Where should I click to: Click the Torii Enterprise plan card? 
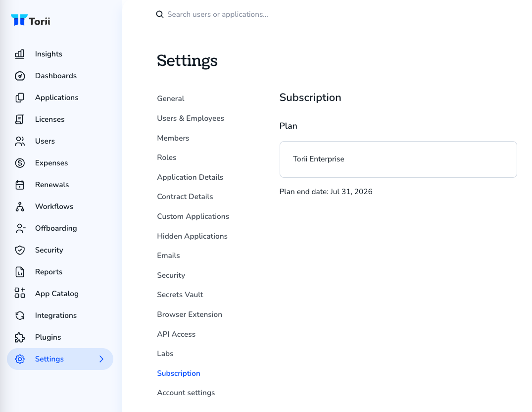coord(398,159)
